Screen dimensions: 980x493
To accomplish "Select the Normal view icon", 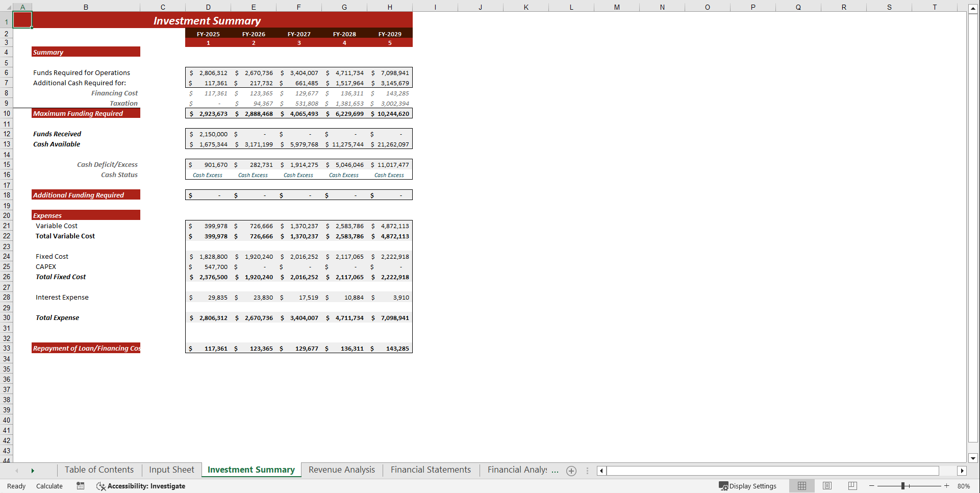I will tap(801, 486).
